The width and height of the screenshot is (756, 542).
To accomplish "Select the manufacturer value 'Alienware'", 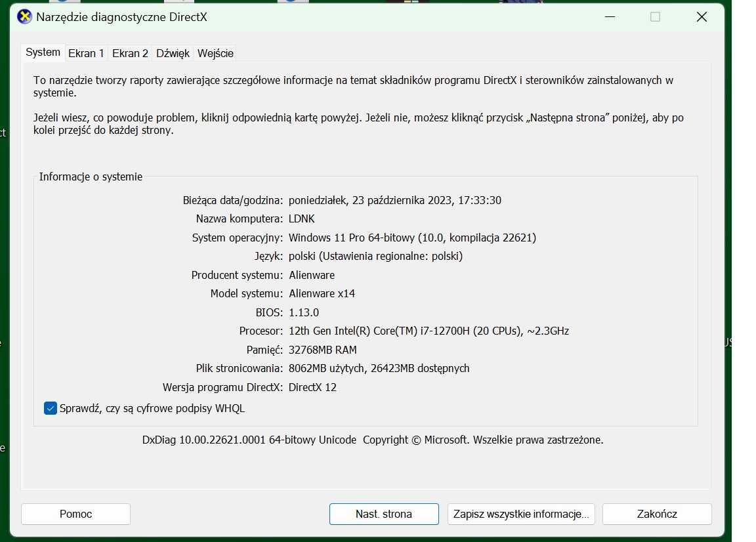I will click(x=312, y=275).
